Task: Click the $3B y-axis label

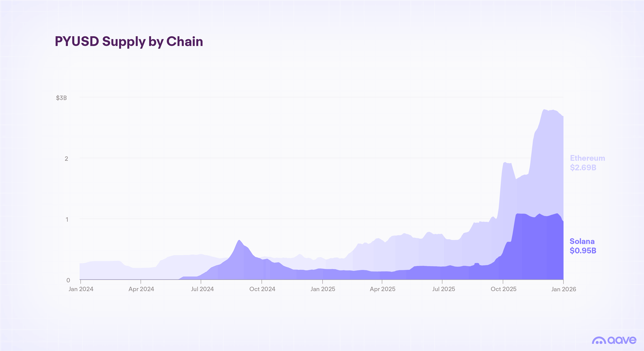Action: pos(61,98)
